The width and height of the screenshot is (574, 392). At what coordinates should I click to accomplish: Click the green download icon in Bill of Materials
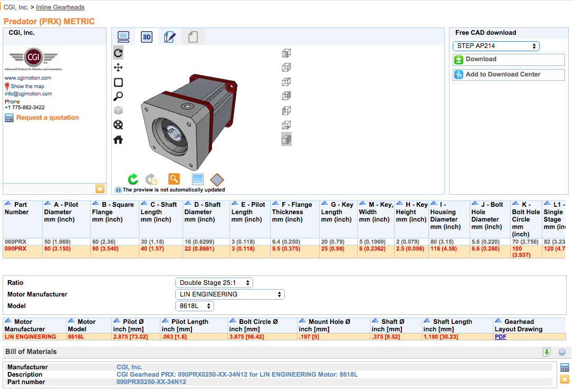pos(547,352)
